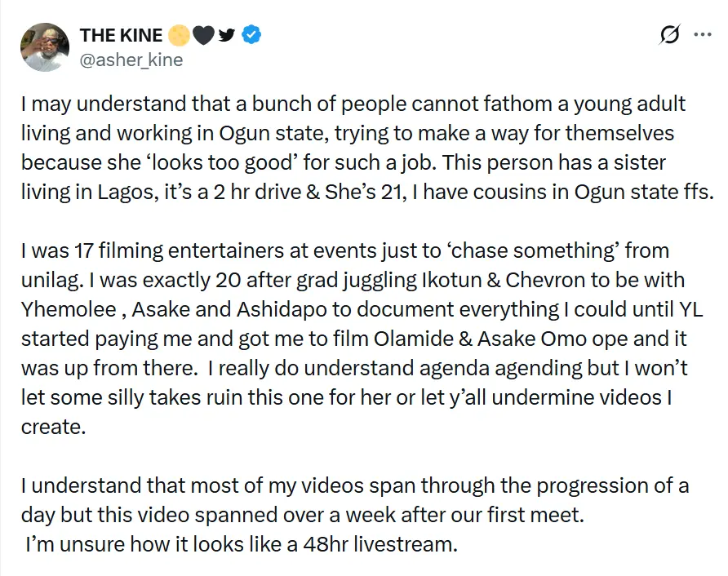Open THE KINE display name link

tap(121, 35)
